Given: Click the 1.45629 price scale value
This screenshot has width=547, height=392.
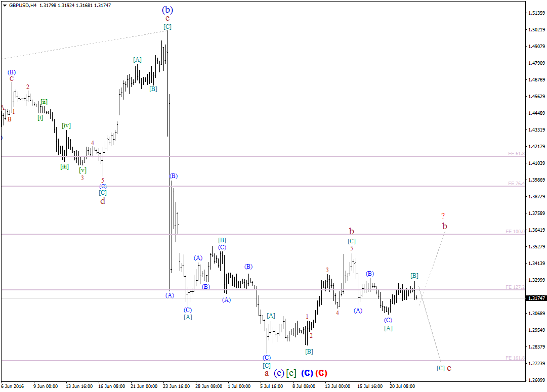Looking at the screenshot, I should [x=536, y=96].
